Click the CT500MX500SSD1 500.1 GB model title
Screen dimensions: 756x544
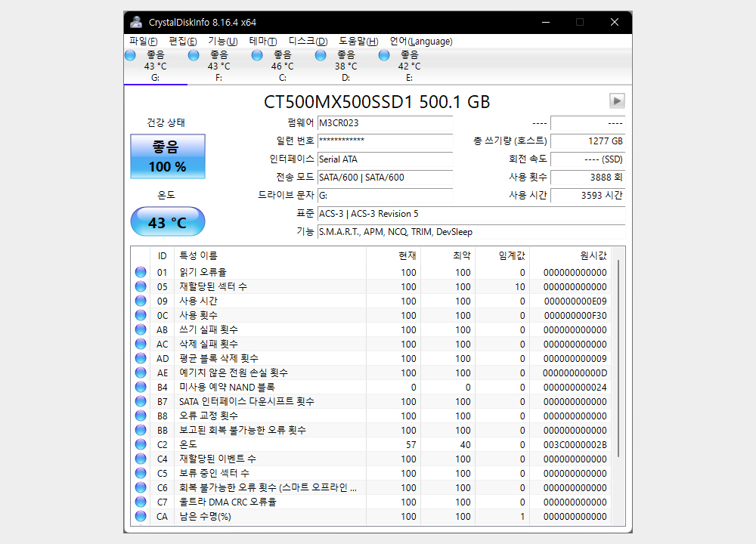tap(376, 102)
